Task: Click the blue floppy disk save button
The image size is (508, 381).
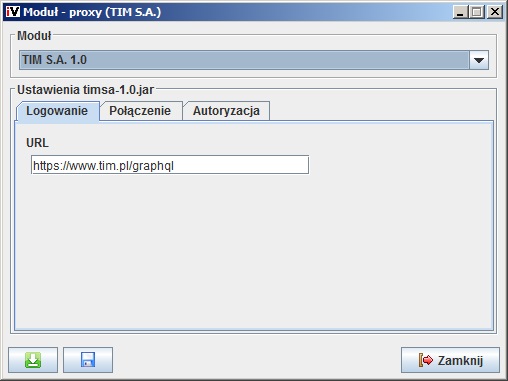Action: [x=88, y=360]
